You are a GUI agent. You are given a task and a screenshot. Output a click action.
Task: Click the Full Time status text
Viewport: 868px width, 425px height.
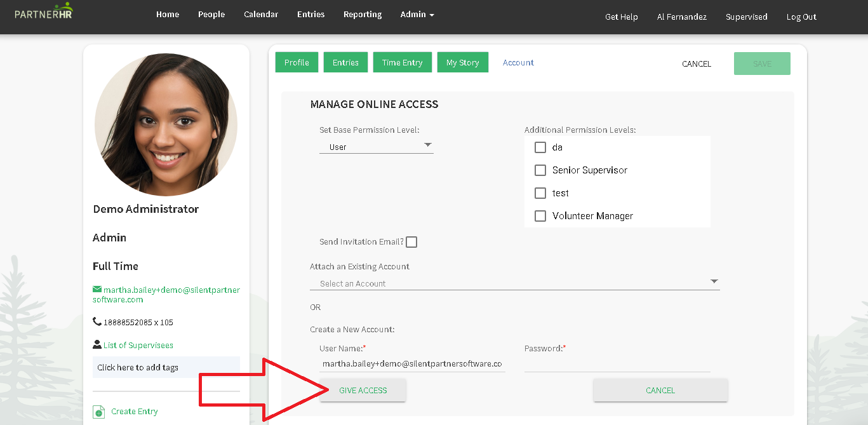(x=116, y=266)
